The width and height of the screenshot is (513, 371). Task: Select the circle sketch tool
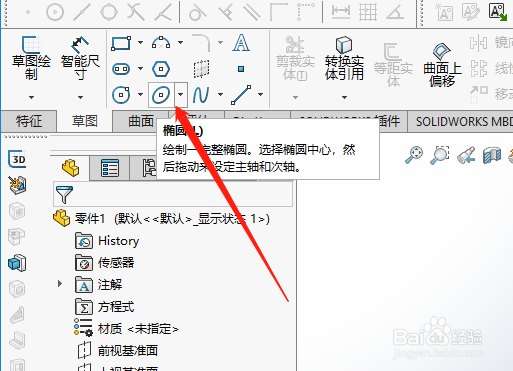[121, 95]
